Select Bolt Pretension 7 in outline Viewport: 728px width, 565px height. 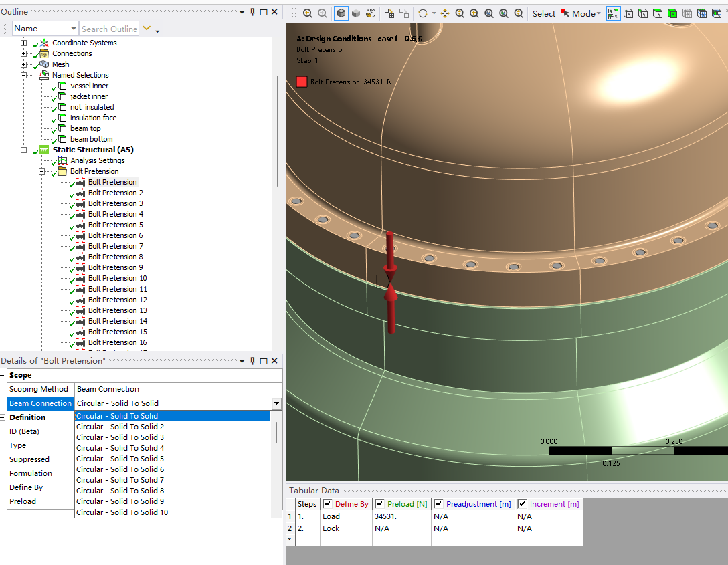pos(116,246)
